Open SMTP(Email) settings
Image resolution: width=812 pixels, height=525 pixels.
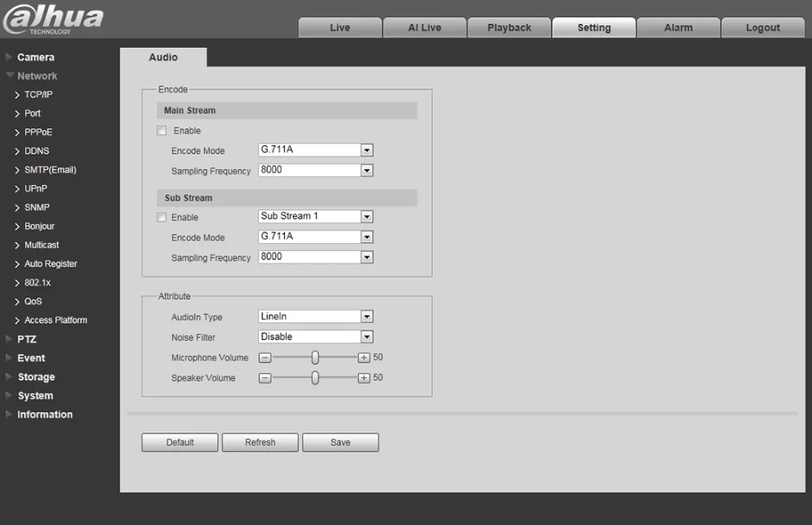(50, 170)
